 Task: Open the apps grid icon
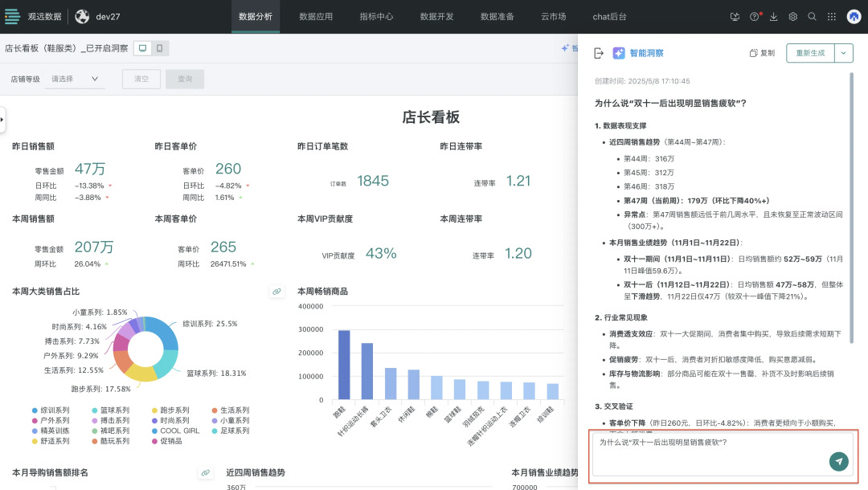point(832,17)
